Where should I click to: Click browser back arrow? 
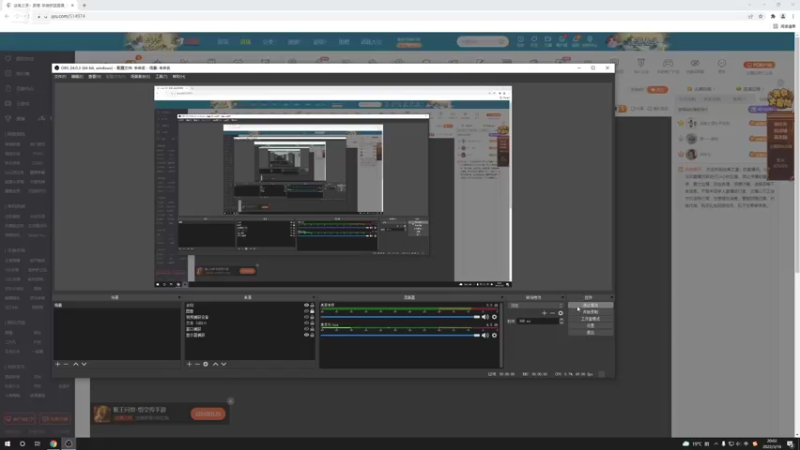click(7, 16)
